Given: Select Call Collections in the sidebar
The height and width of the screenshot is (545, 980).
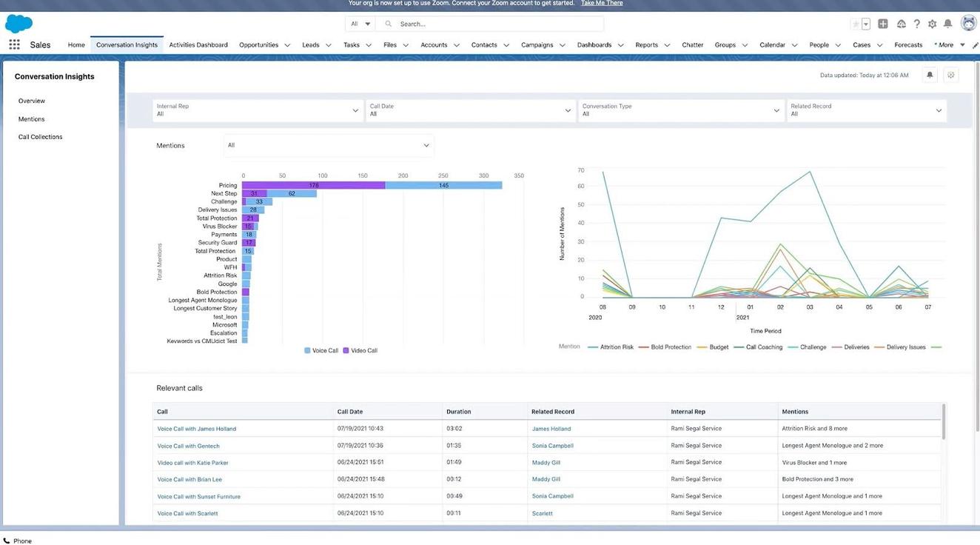Looking at the screenshot, I should pos(41,137).
